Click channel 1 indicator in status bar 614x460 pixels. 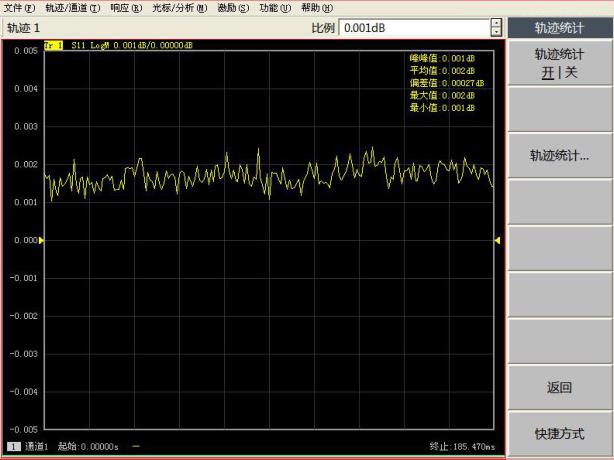pyautogui.click(x=14, y=445)
